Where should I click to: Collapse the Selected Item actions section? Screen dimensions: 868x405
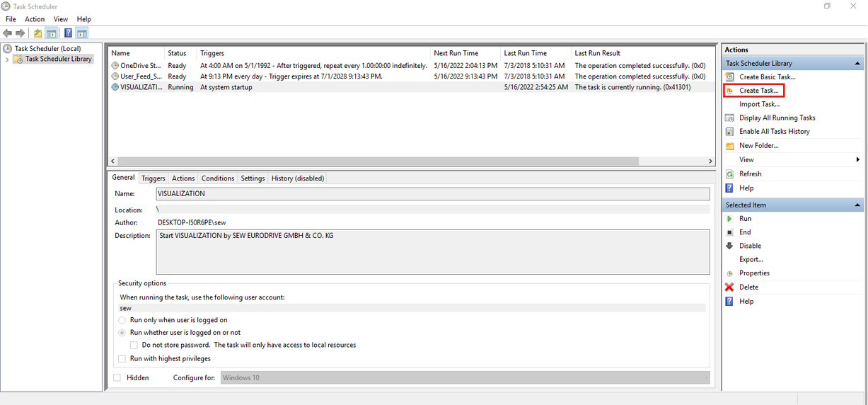point(857,205)
